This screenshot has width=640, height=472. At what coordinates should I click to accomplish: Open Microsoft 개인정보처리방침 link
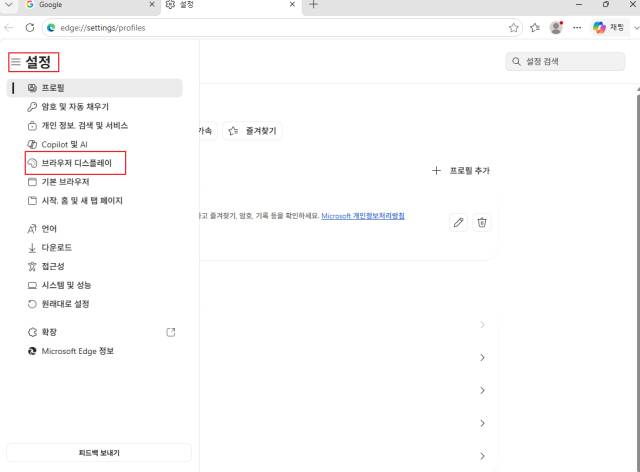(x=363, y=216)
